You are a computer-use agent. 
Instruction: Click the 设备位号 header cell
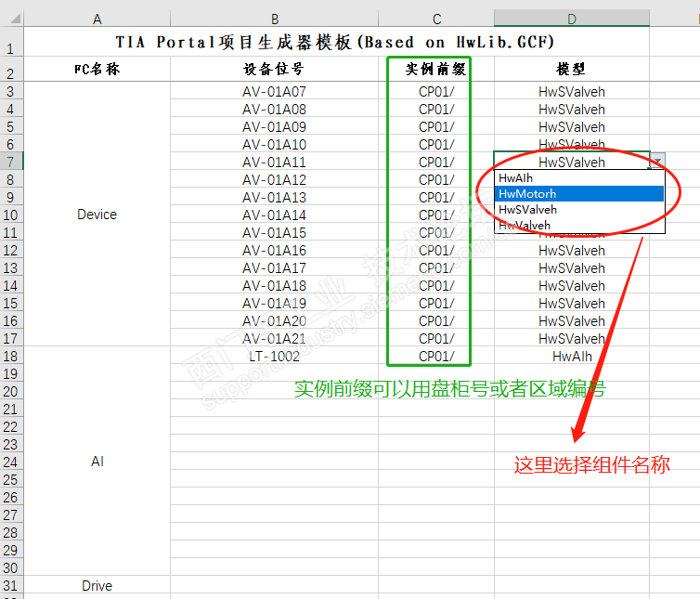click(x=274, y=69)
